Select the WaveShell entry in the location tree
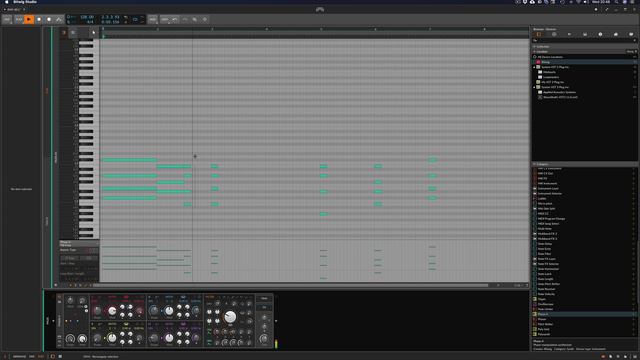Image resolution: width=640 pixels, height=360 pixels. click(x=584, y=97)
